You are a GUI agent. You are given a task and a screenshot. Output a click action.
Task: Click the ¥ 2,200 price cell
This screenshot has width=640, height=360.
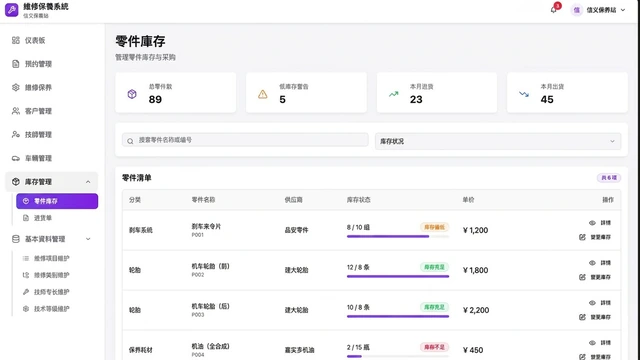[476, 310]
